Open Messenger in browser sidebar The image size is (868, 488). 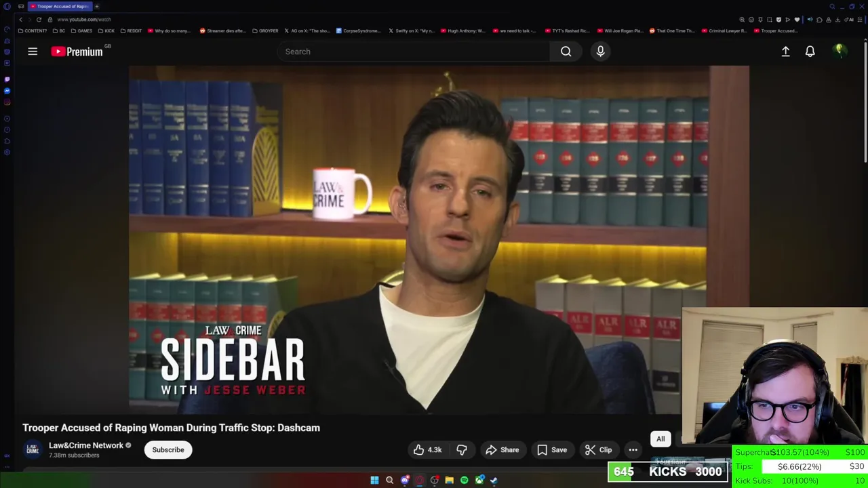click(7, 91)
